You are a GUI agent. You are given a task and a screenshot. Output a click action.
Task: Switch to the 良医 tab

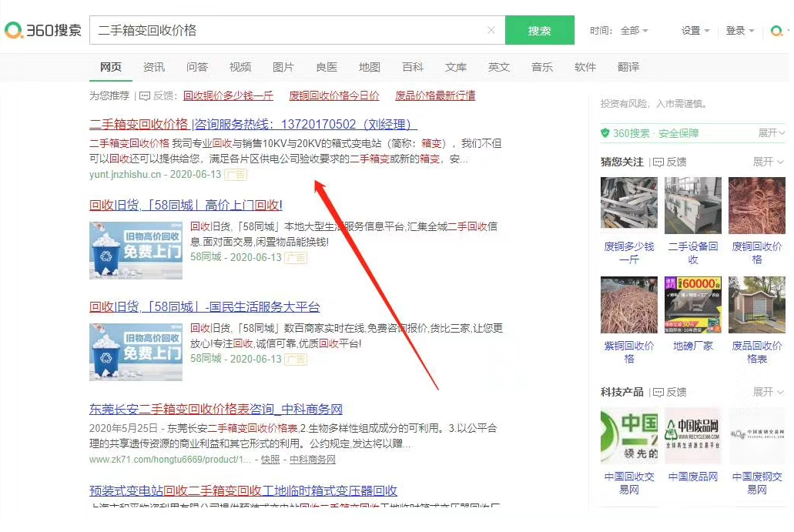coord(327,67)
